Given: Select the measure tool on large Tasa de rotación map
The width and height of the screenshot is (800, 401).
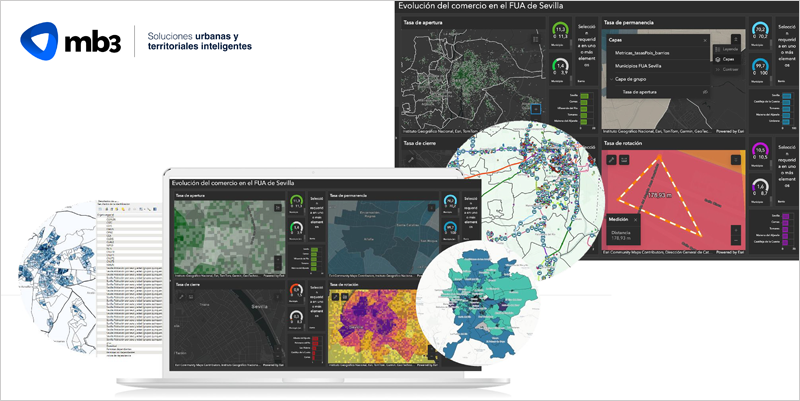Looking at the screenshot, I should tap(610, 158).
